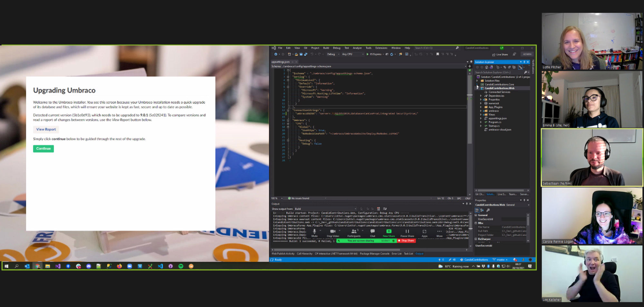Select umbraco-cloud.json file
This screenshot has width=644, height=307.
(500, 130)
